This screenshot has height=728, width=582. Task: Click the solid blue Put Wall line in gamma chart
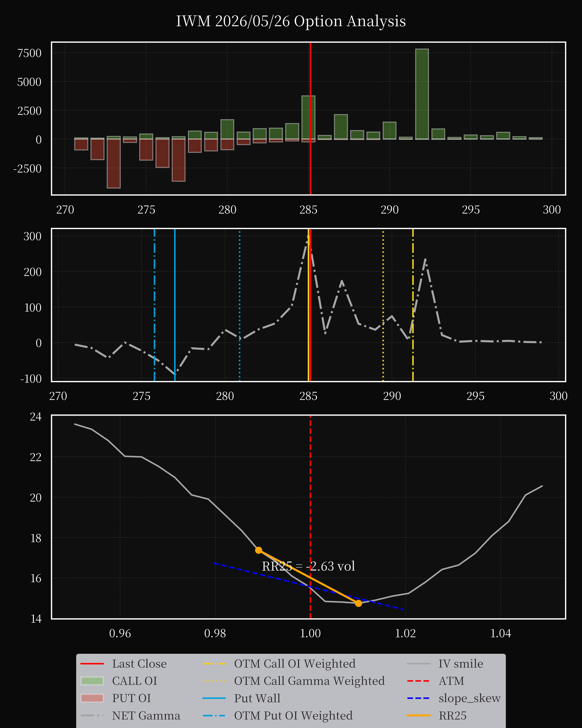click(x=175, y=305)
